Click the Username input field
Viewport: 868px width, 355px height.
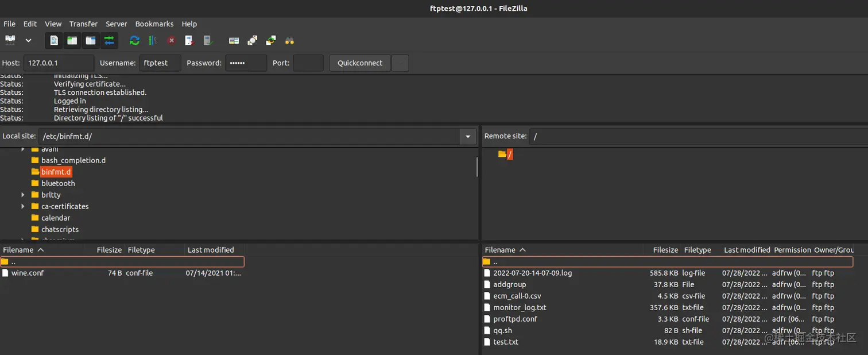point(160,63)
